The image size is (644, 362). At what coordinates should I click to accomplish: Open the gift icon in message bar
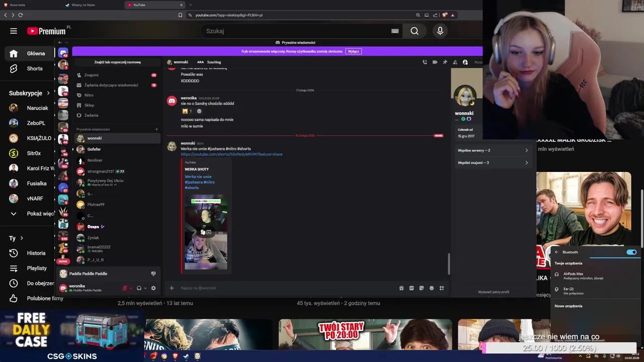tap(401, 288)
